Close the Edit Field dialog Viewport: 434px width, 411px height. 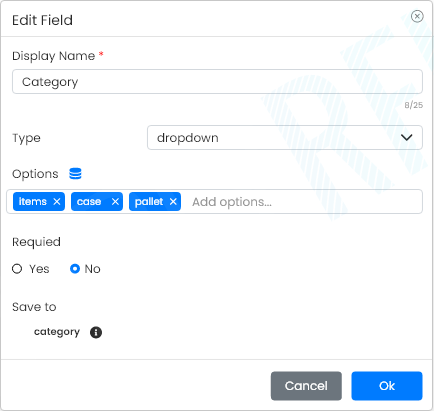tap(417, 16)
